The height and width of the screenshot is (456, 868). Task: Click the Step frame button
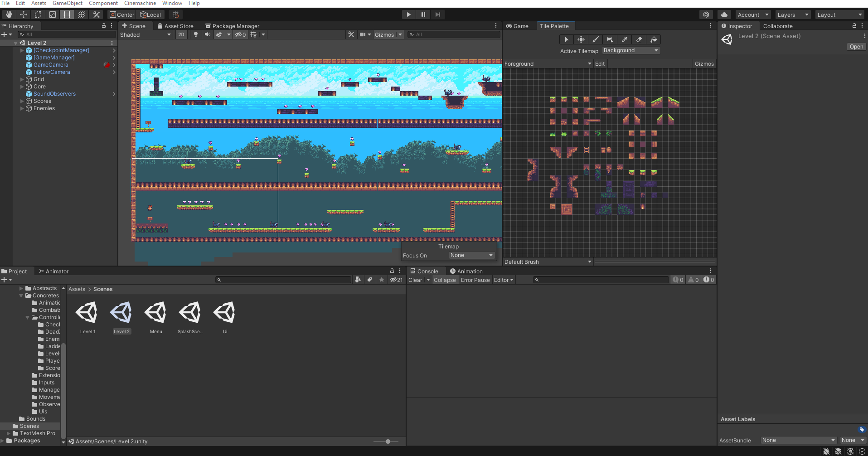(438, 15)
